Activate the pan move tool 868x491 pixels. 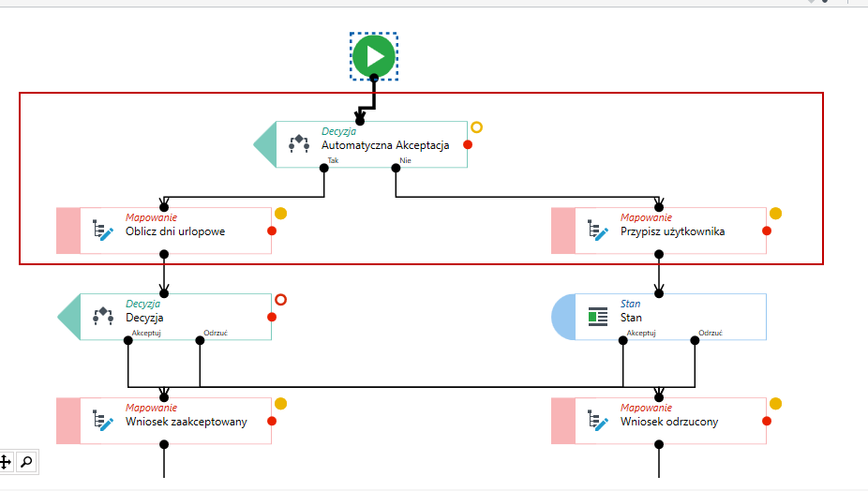pos(6,462)
